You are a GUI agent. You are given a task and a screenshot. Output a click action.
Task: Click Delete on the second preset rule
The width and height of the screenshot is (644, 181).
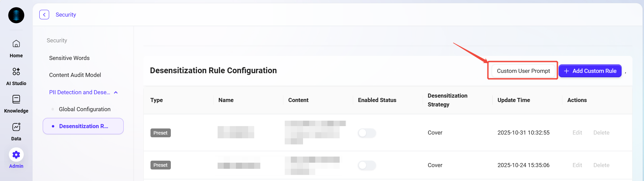(x=601, y=165)
